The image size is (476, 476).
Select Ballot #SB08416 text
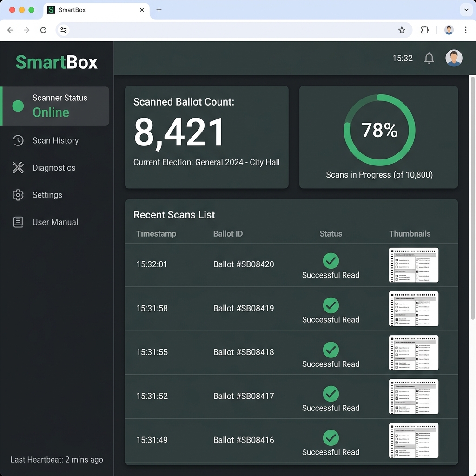point(244,440)
